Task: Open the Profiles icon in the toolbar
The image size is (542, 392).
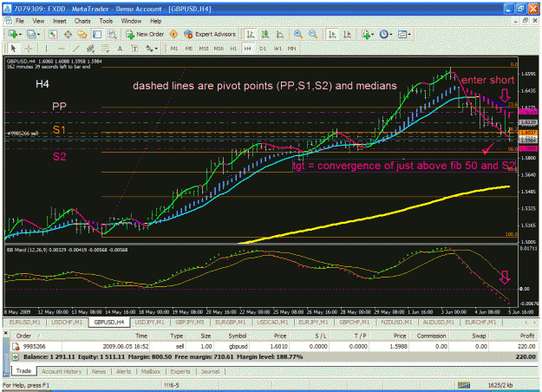Action: pyautogui.click(x=31, y=34)
